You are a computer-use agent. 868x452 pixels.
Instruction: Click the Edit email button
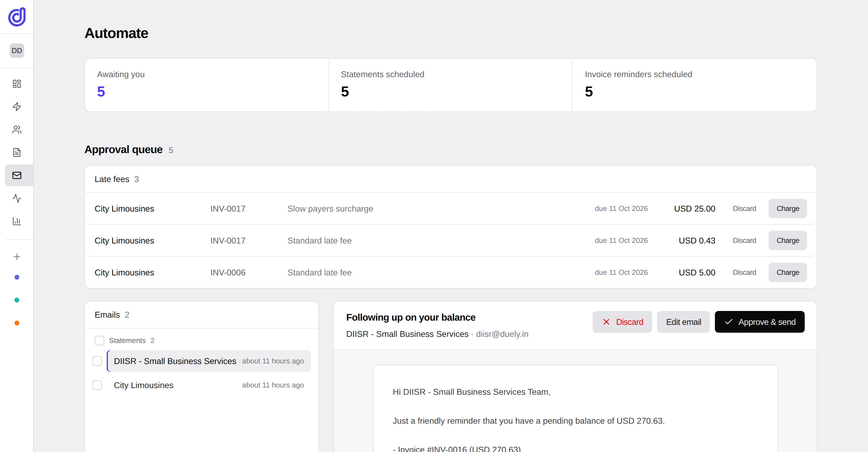(683, 322)
